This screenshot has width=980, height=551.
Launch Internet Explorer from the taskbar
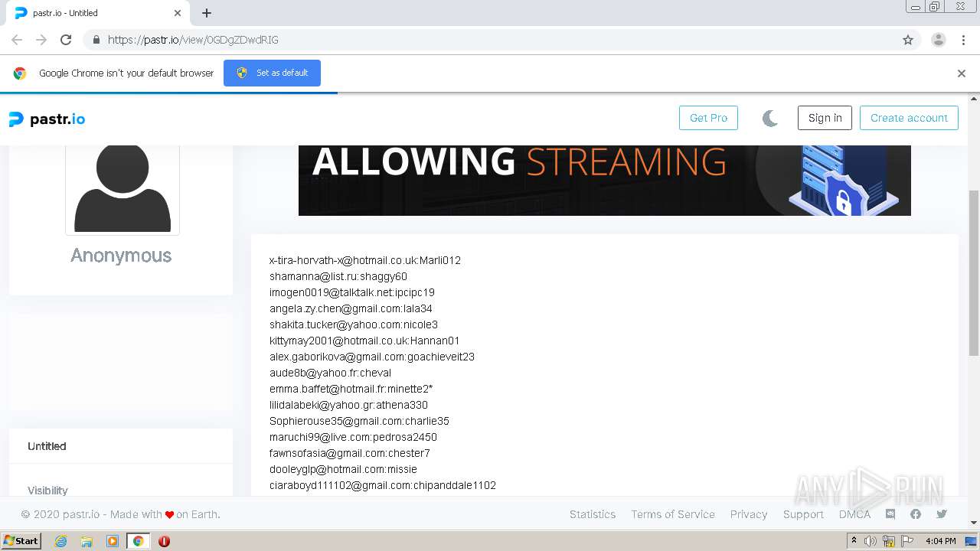tap(60, 541)
